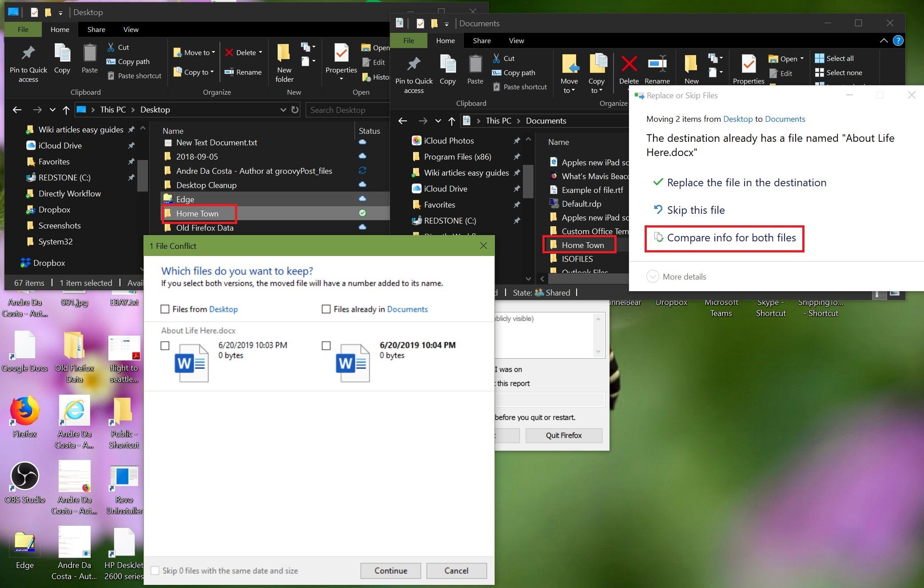
Task: Click Pin to Quick access in Documents window
Action: 414,67
